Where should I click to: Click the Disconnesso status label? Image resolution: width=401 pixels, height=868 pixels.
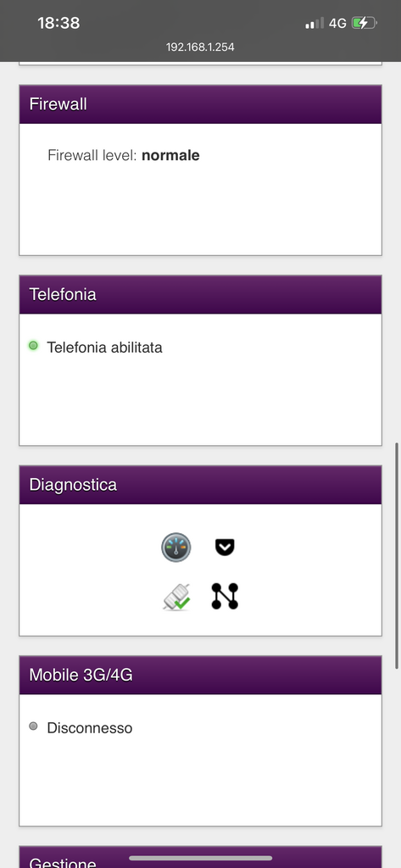[90, 728]
